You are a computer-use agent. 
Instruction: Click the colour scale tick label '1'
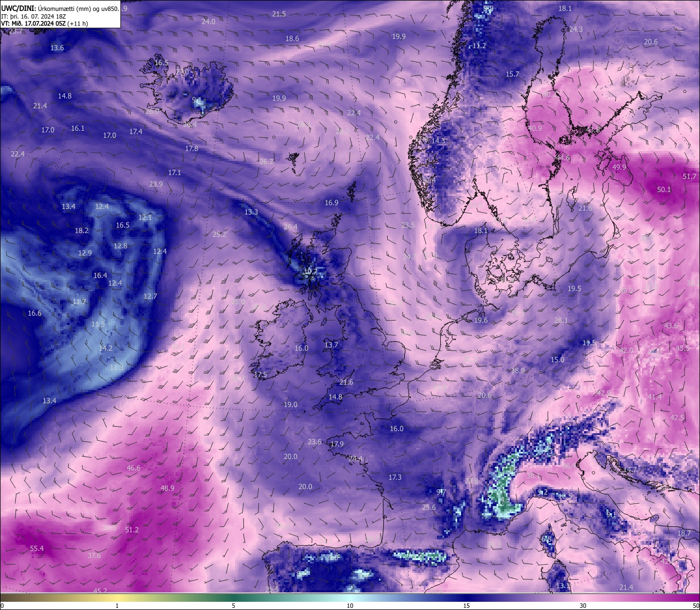point(117,606)
